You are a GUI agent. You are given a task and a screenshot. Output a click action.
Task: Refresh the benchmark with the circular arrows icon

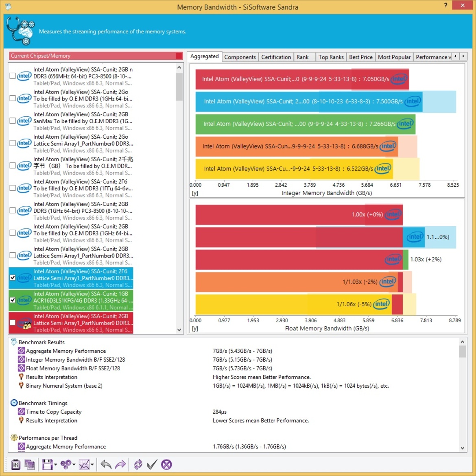(x=138, y=465)
